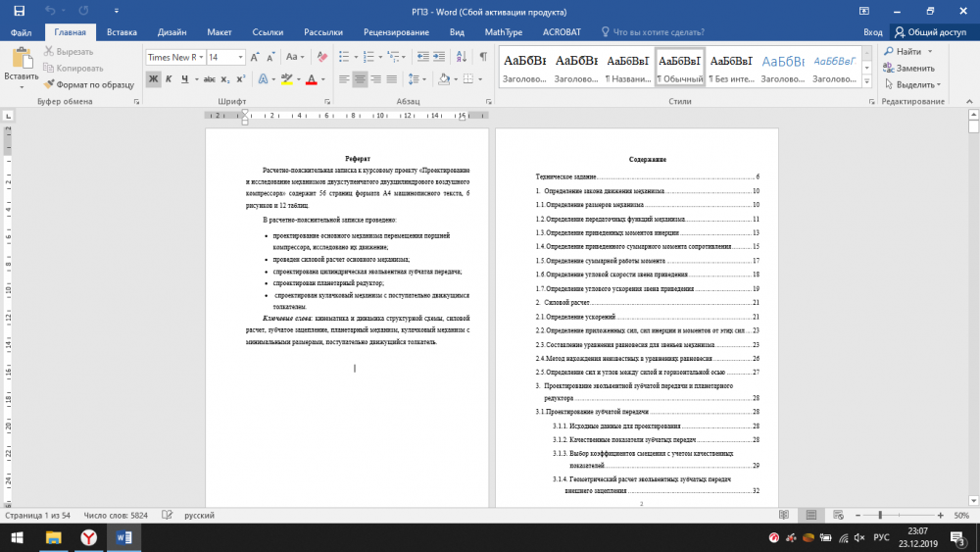This screenshot has width=980, height=552.
Task: Click the bulleted list icon
Action: click(x=343, y=57)
